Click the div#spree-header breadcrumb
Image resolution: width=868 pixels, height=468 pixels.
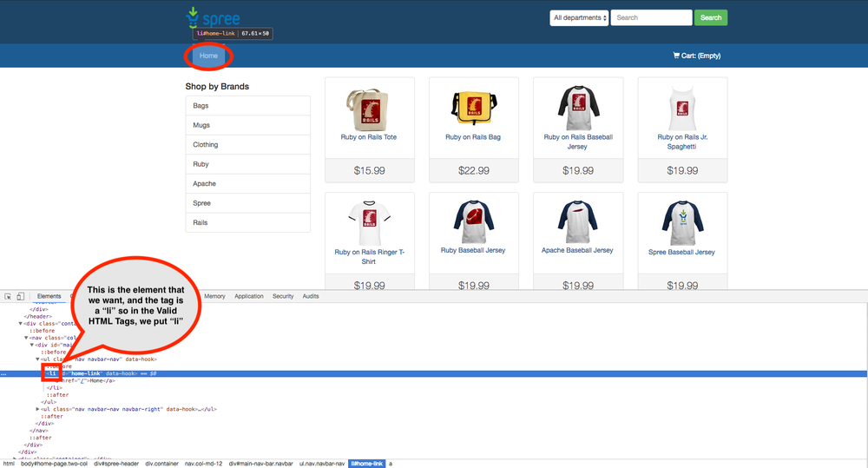pos(116,464)
